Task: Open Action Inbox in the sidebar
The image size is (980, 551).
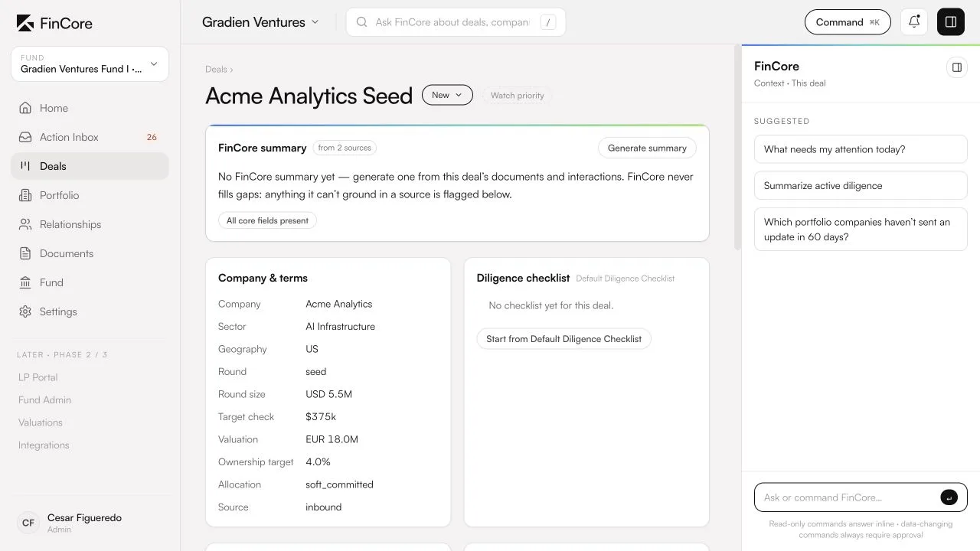Action: [x=90, y=137]
